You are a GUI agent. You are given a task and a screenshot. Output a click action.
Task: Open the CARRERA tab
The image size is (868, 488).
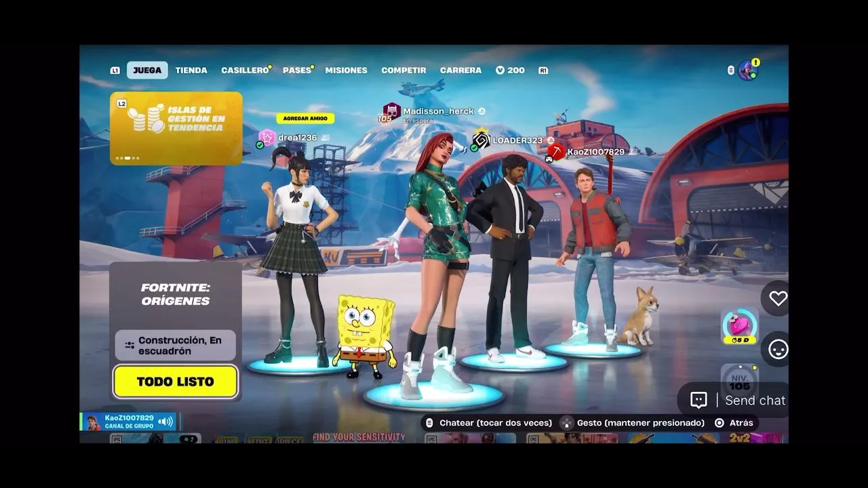click(x=460, y=70)
